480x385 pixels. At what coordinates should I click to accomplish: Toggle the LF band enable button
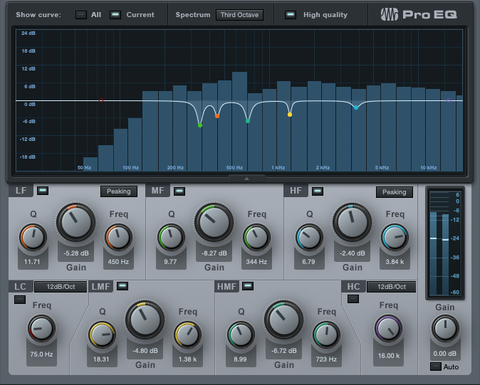pos(43,191)
